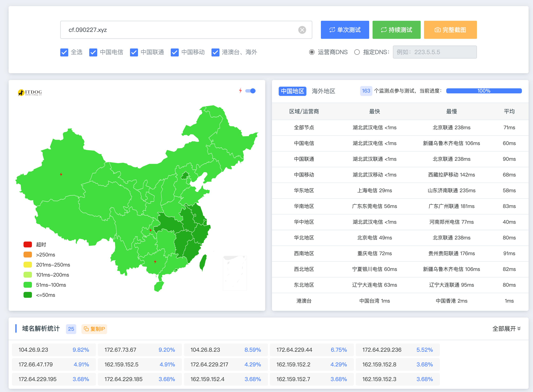The image size is (533, 392).
Task: Click the lightning marker on Chongqing
Action: (151, 230)
